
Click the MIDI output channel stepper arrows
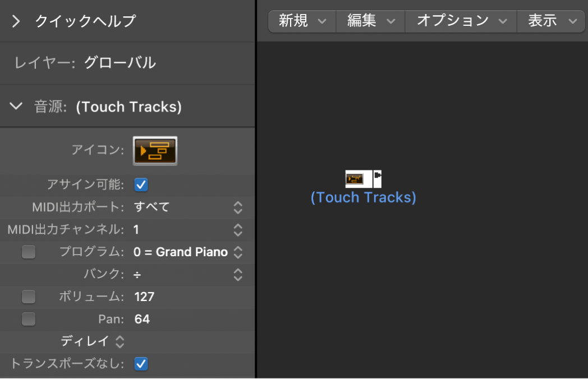(x=237, y=230)
